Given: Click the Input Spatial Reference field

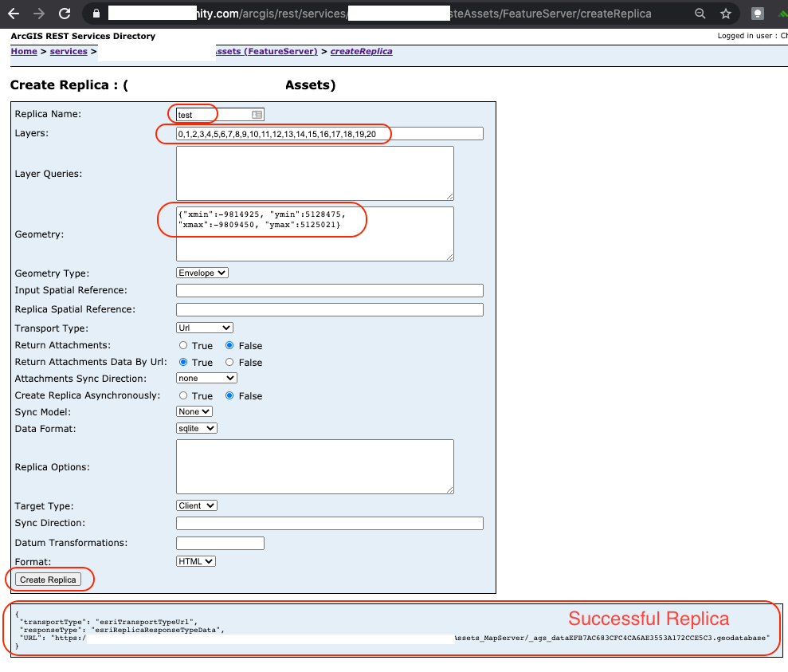Looking at the screenshot, I should tap(330, 290).
